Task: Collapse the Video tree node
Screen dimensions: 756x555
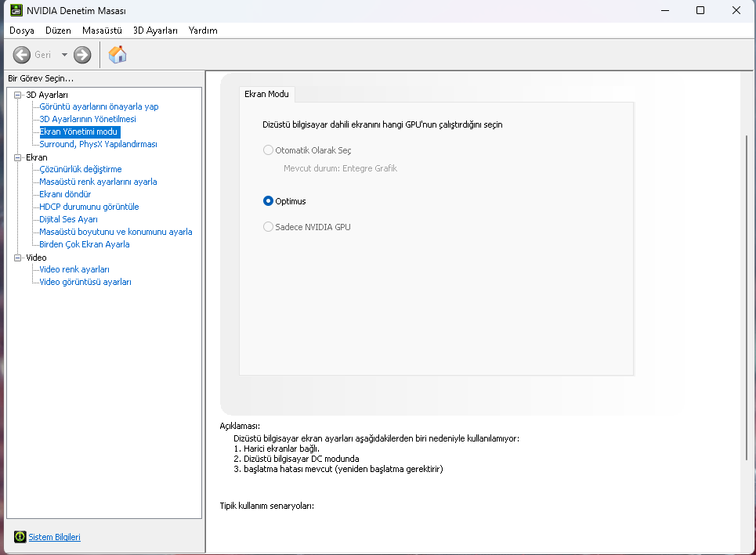Action: coord(18,258)
